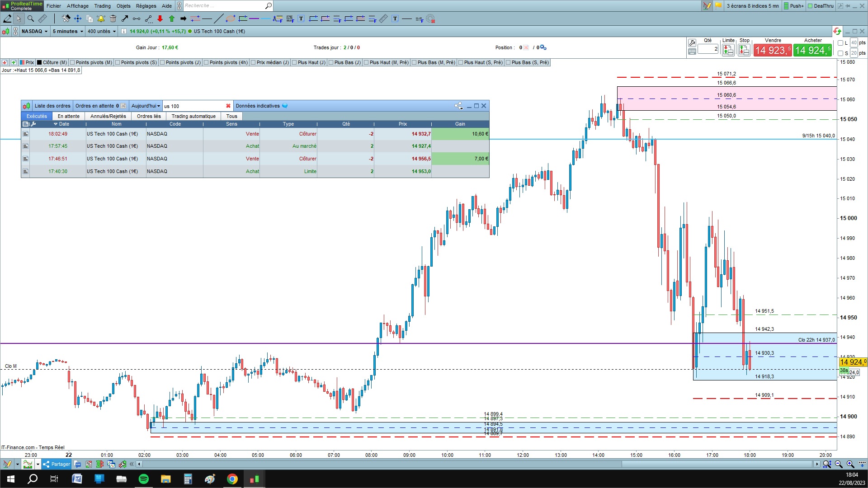This screenshot has height=488, width=868.
Task: Click the red Vendre price button
Action: (x=772, y=50)
